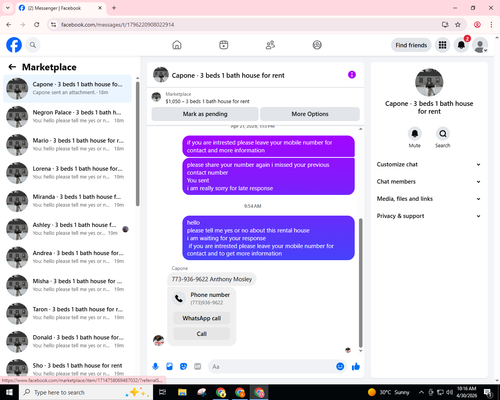This screenshot has height=400, width=500.
Task: Click the phone icon in contact card
Action: (x=179, y=298)
